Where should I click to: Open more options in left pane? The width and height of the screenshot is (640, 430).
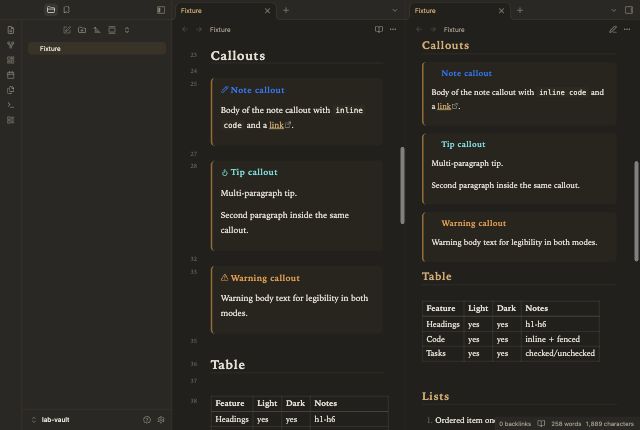393,29
